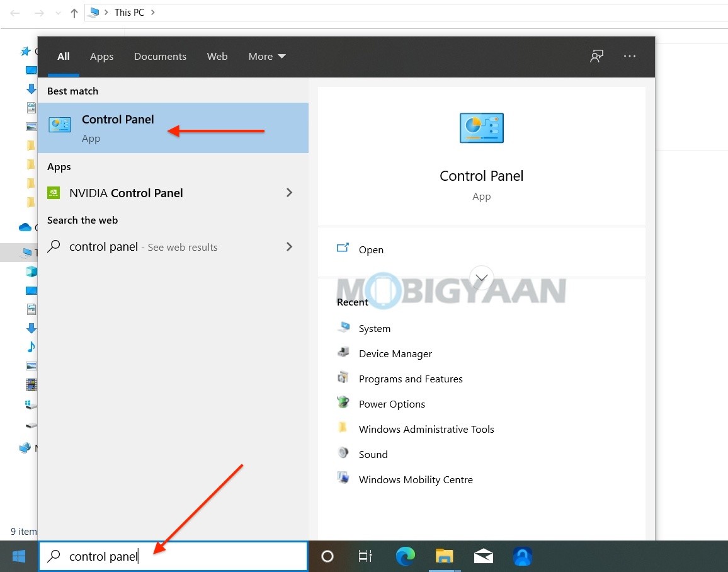Open Windows Administrative Tools
Image resolution: width=728 pixels, height=572 pixels.
[426, 429]
